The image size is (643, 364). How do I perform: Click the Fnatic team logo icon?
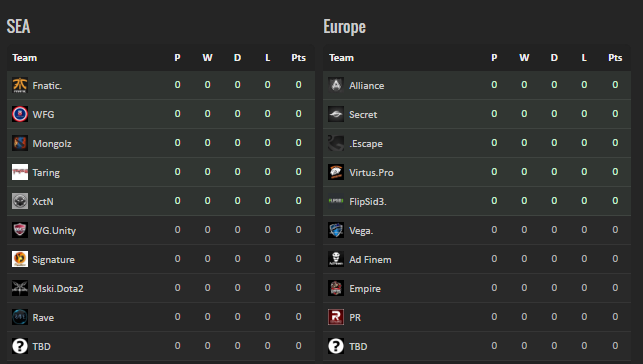point(20,85)
